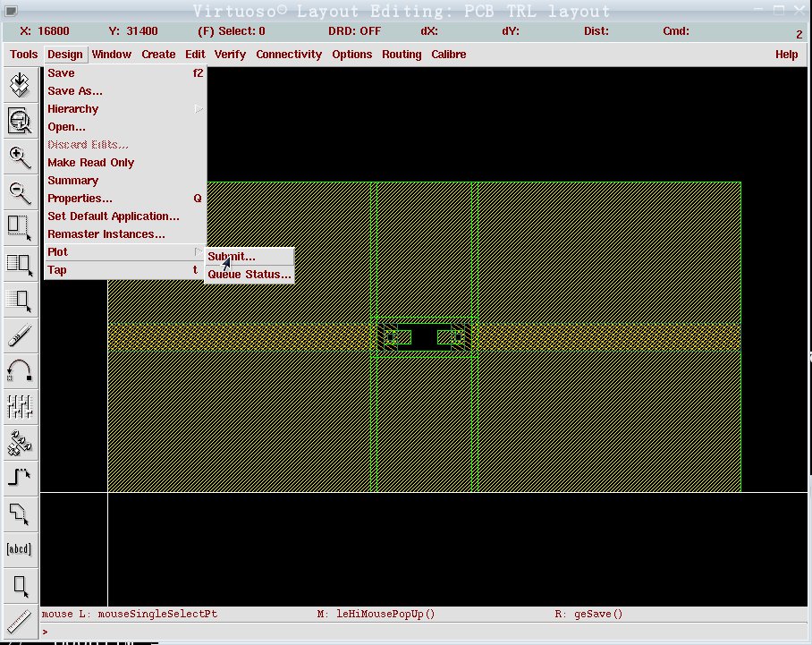
Task: Open the Tools menu
Action: [24, 55]
